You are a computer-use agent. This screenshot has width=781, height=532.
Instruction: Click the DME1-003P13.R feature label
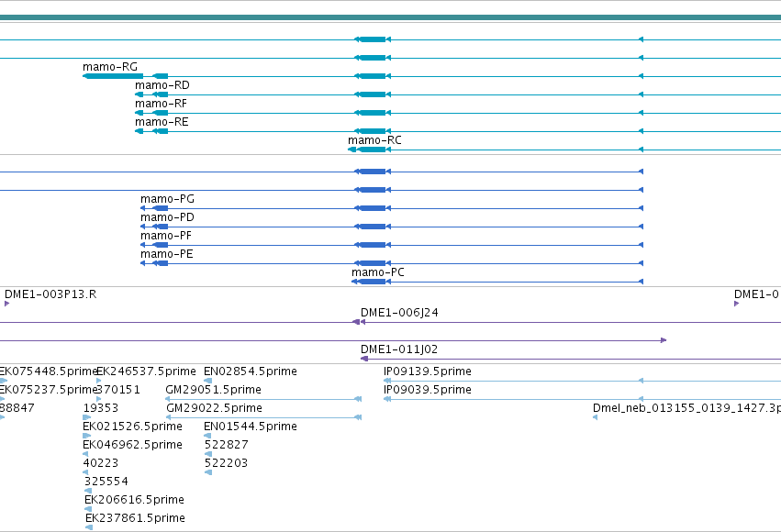click(x=50, y=294)
